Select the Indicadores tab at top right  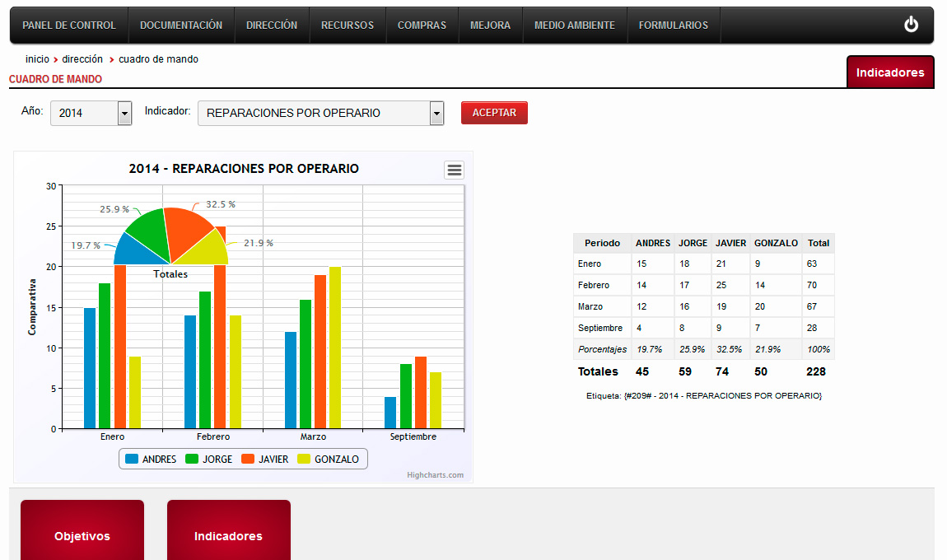pos(890,72)
